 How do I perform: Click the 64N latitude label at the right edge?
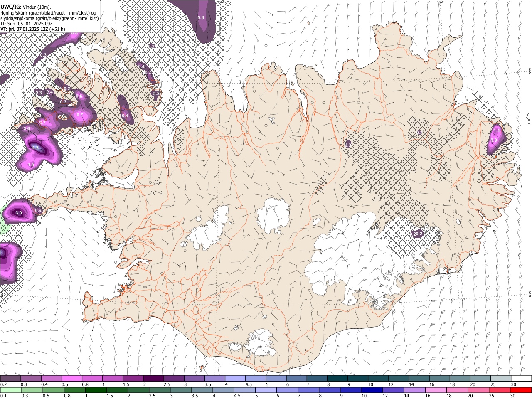point(530,293)
